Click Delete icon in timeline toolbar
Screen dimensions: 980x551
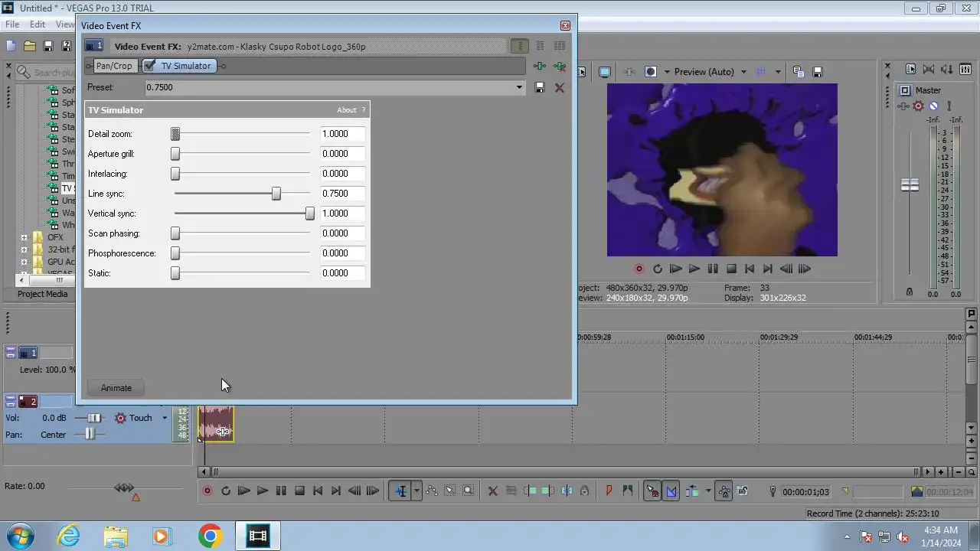(493, 491)
